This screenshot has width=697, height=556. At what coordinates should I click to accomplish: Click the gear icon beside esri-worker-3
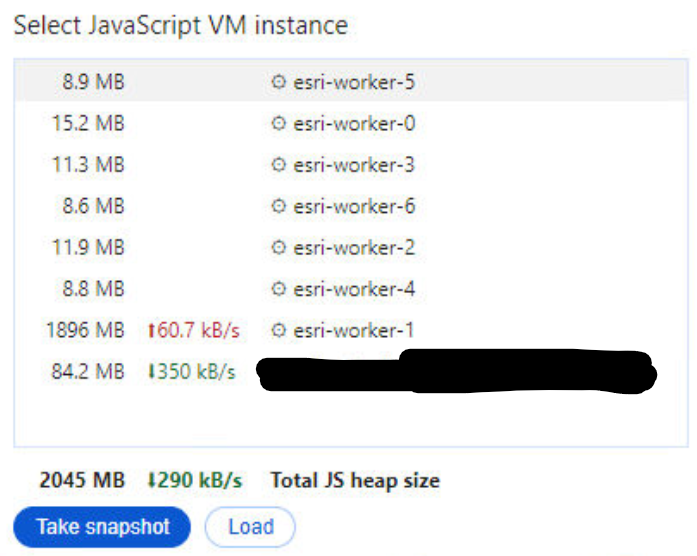pos(278,165)
